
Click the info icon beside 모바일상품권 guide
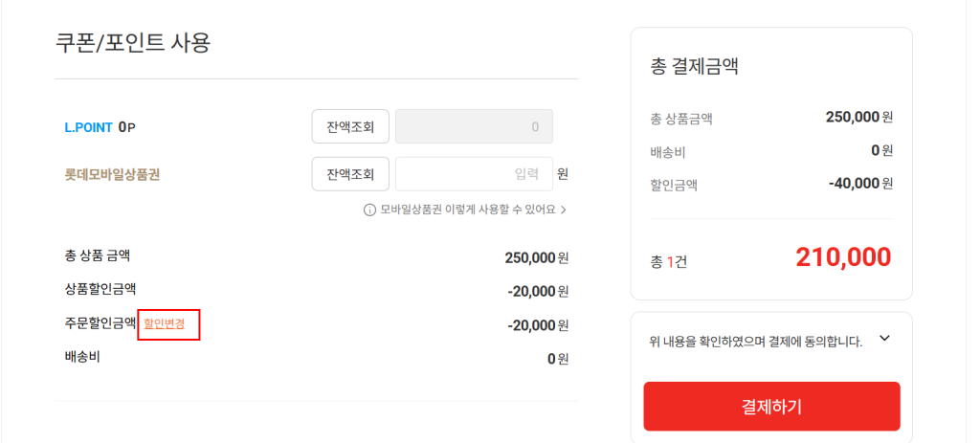[369, 210]
